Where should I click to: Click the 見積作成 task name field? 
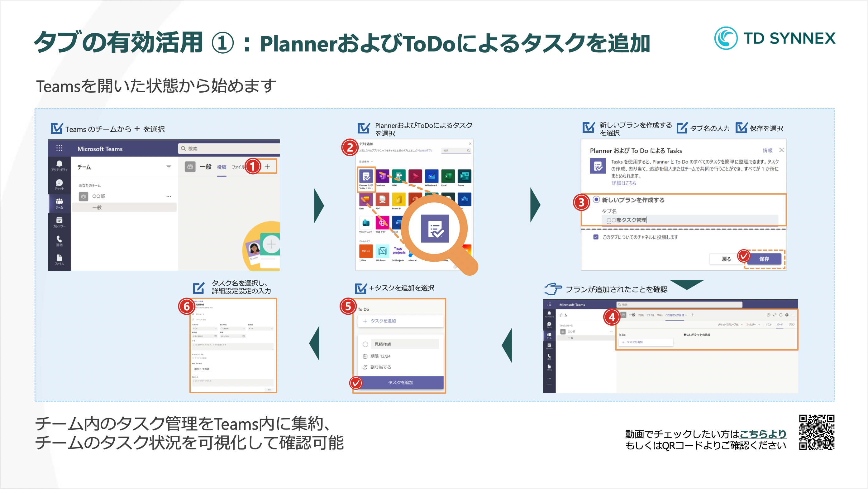[405, 344]
